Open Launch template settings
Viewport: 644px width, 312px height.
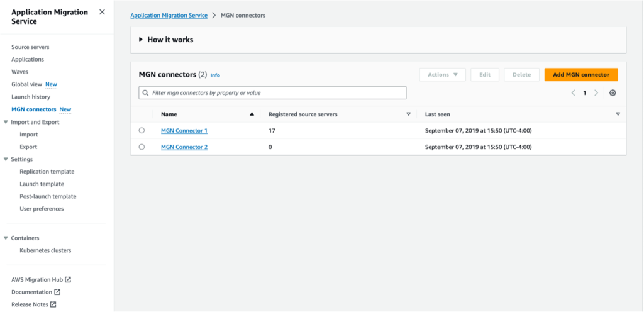pos(42,184)
